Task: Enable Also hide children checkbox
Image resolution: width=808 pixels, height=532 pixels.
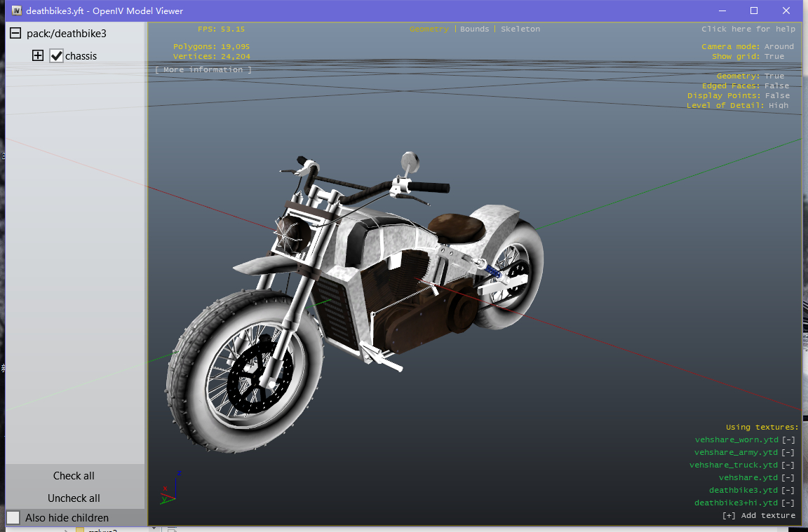Action: pos(13,517)
